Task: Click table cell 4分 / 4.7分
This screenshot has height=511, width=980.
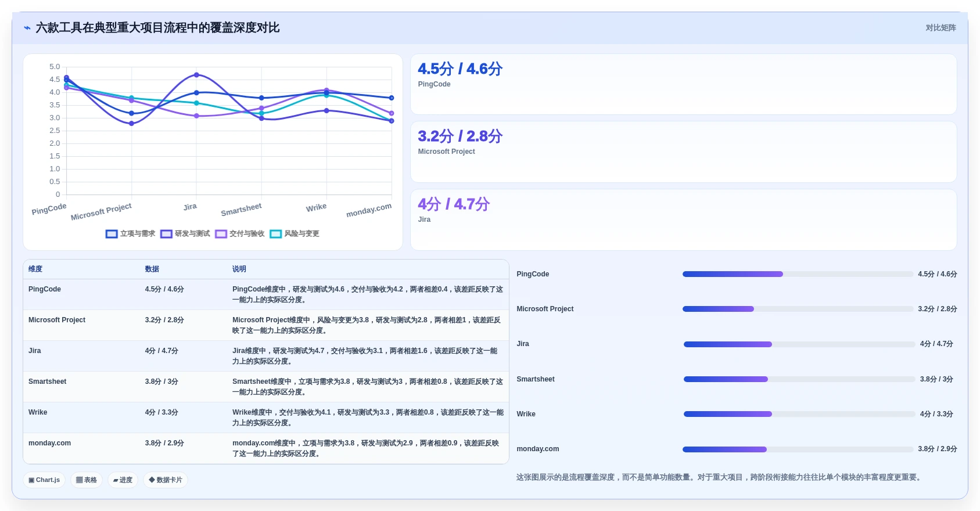Action: pos(161,351)
